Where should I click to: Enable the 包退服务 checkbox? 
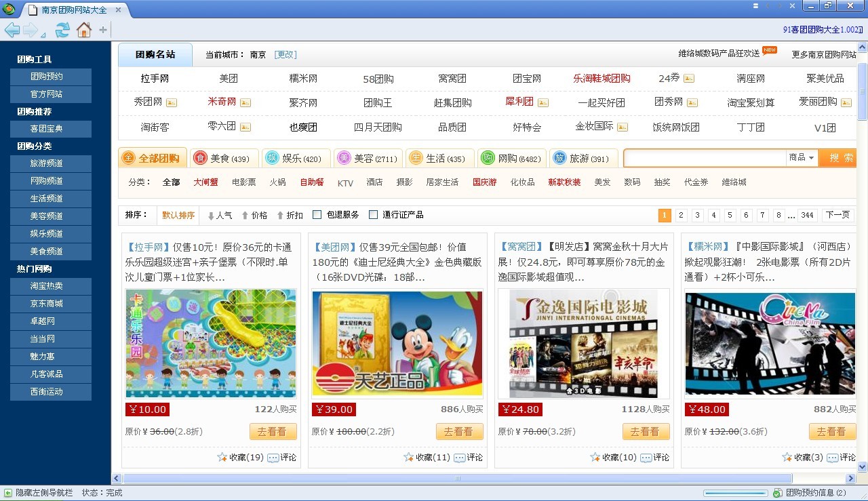coord(317,215)
